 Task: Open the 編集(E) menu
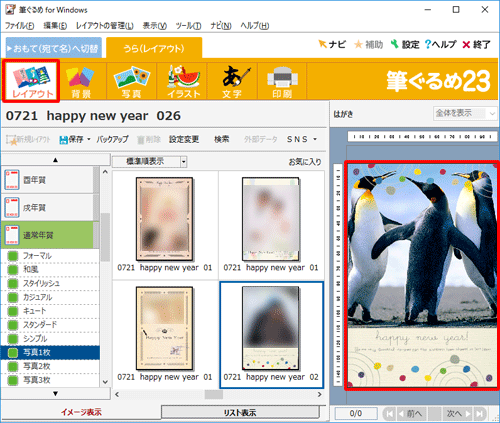[55, 26]
